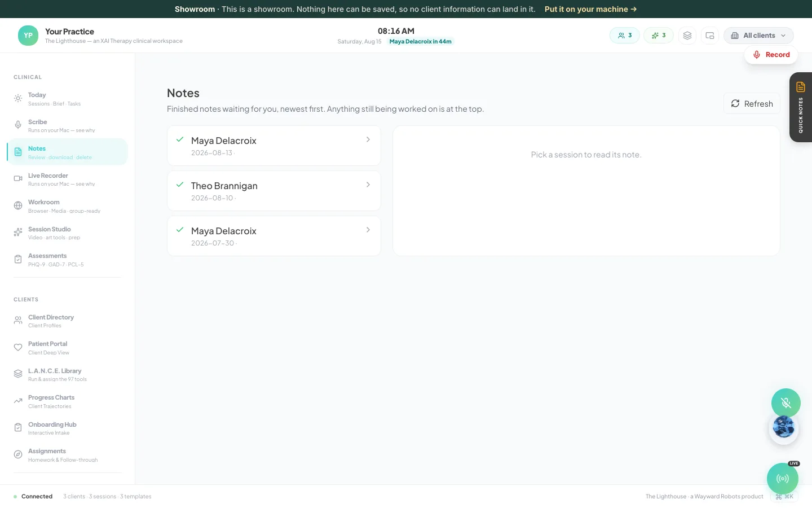Open the sparkle count badge showing 3
This screenshot has height=508, width=812.
click(x=659, y=36)
